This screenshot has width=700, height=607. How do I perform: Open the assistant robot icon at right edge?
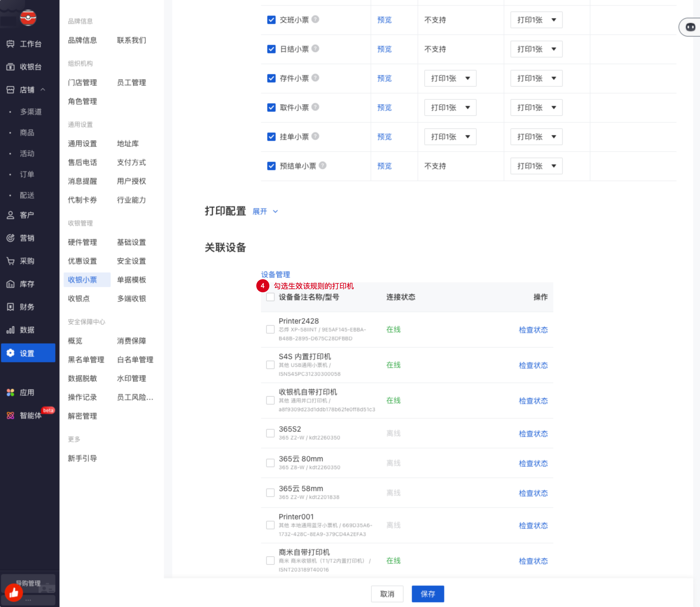[690, 27]
